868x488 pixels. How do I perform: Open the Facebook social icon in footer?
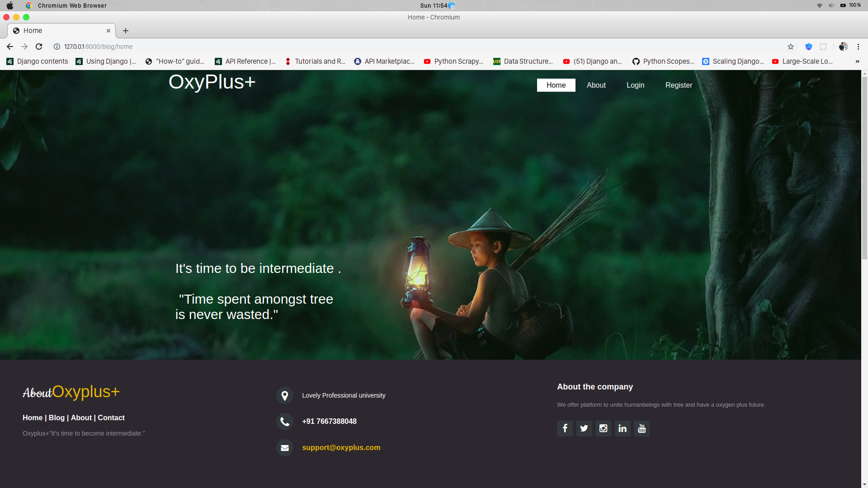tap(565, 428)
